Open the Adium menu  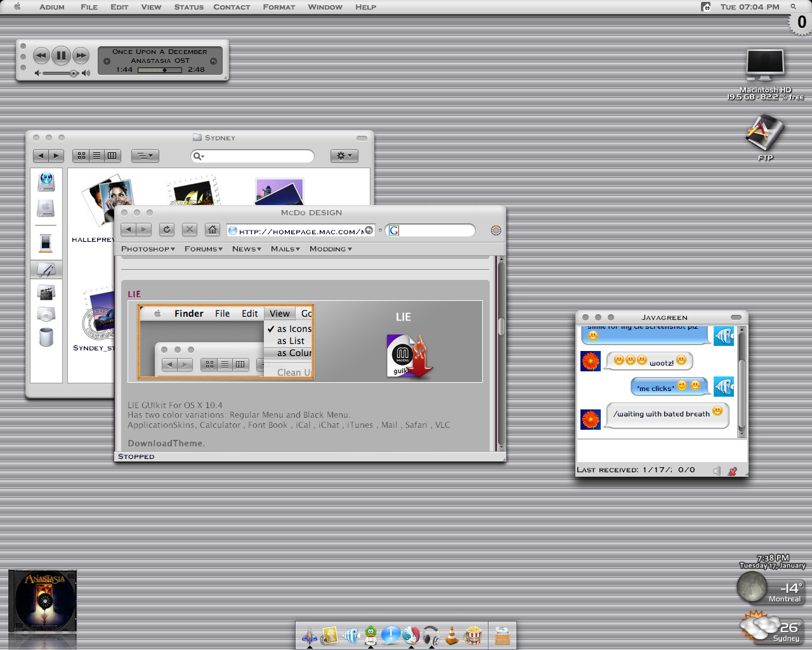pos(52,7)
